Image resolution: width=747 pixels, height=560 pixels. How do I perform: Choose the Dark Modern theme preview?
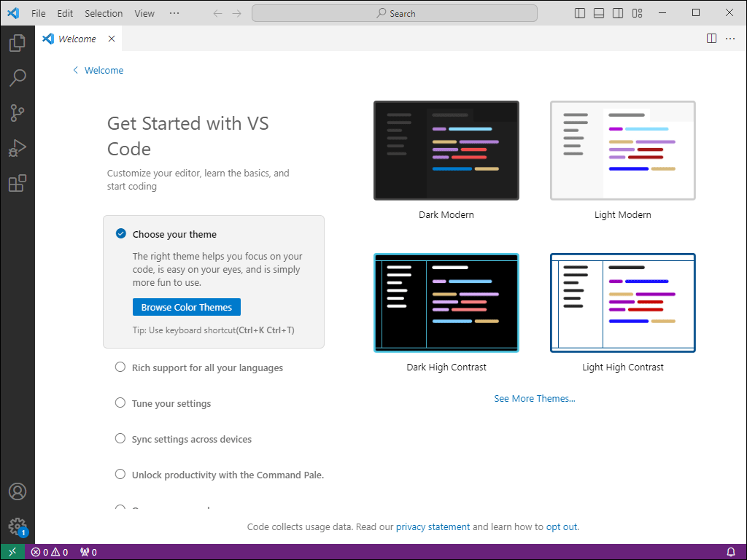[x=446, y=150]
